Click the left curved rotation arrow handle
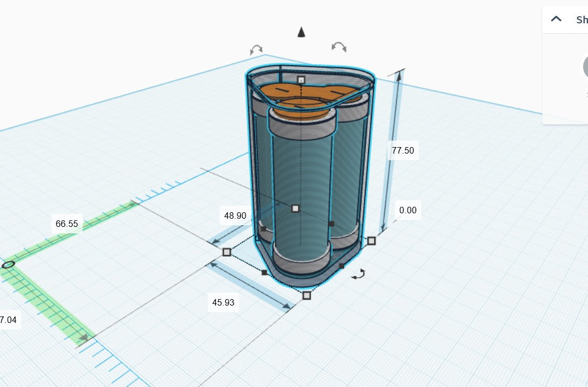This screenshot has width=588, height=387. click(x=255, y=49)
